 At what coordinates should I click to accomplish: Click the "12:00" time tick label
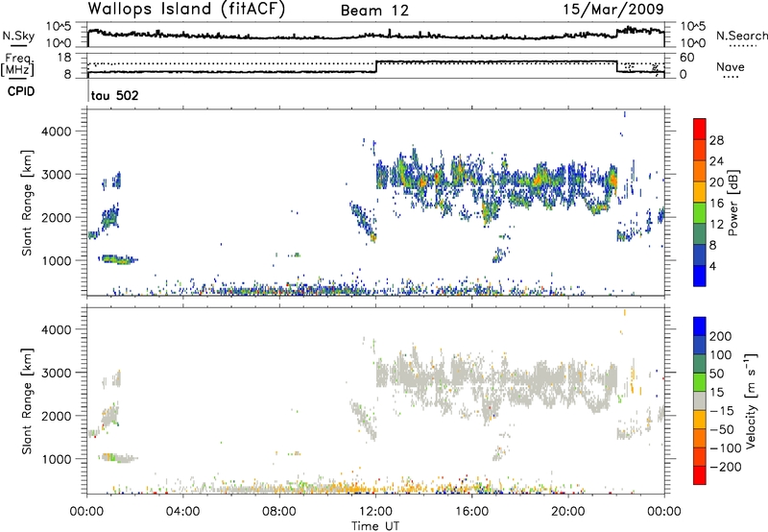[x=375, y=512]
